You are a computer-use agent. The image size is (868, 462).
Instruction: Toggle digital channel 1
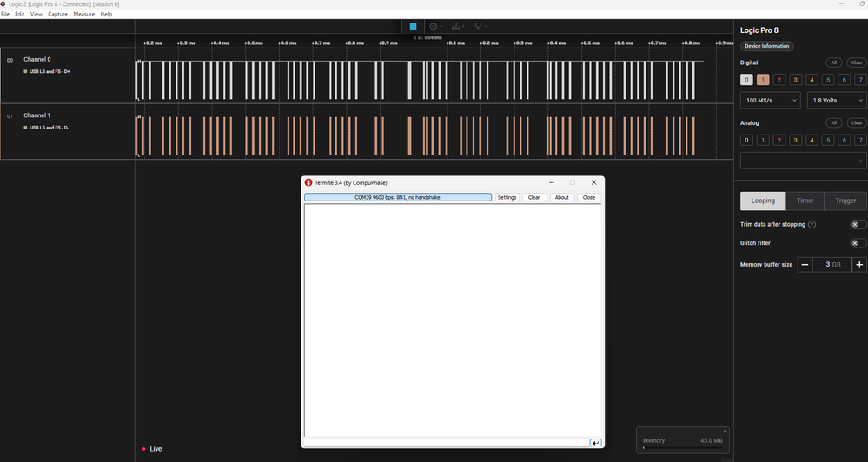pyautogui.click(x=763, y=80)
